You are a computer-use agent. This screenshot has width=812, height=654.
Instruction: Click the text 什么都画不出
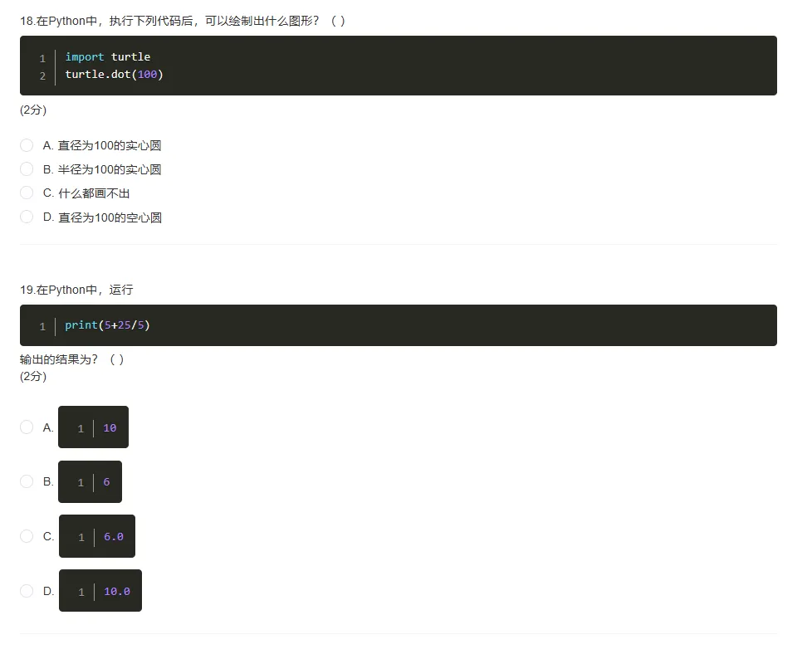click(94, 193)
